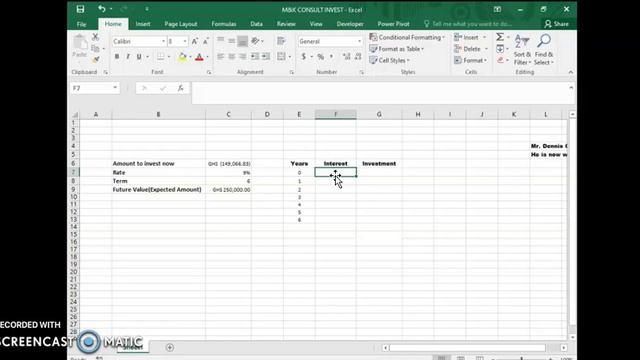Screen dimensions: 640x360
Task: Open the Calibri font name dropdown
Action: (x=163, y=41)
